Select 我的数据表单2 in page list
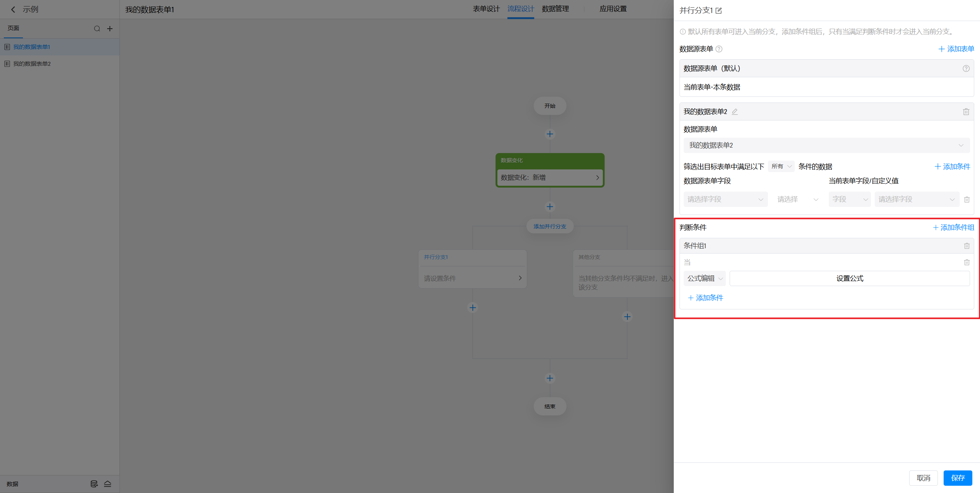The height and width of the screenshot is (493, 980). (32, 64)
